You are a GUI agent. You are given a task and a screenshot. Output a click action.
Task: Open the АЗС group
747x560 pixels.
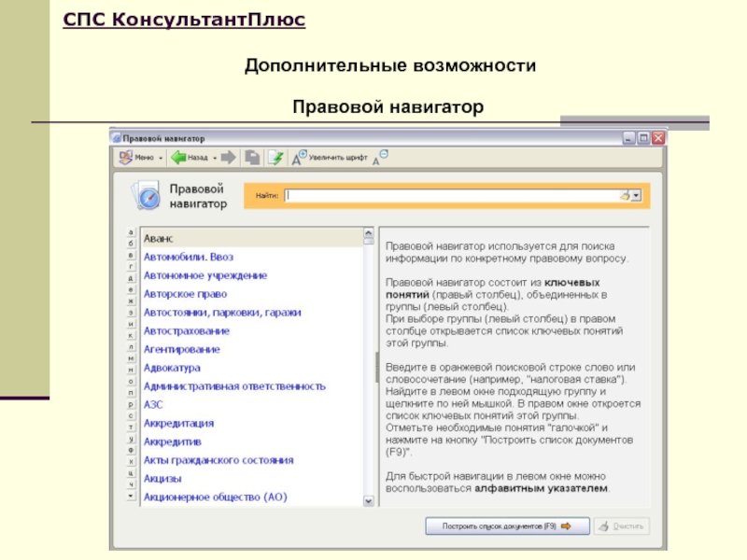153,405
